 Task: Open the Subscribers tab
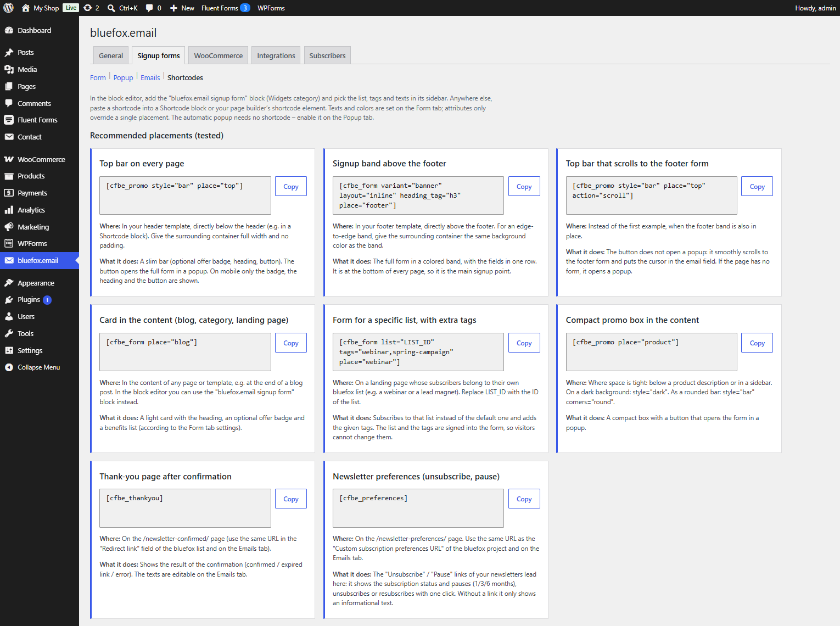(327, 55)
